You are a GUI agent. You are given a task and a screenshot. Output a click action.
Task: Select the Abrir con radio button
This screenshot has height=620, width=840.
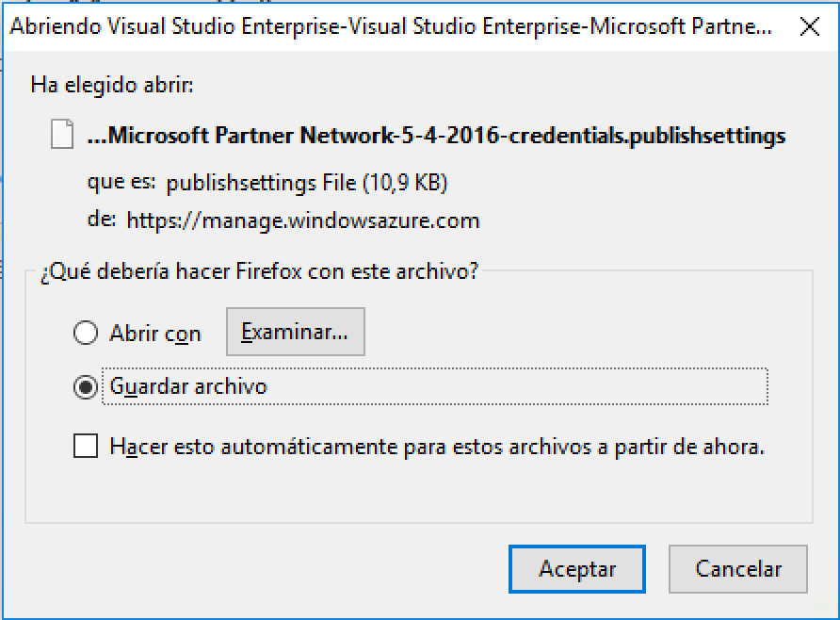[86, 333]
